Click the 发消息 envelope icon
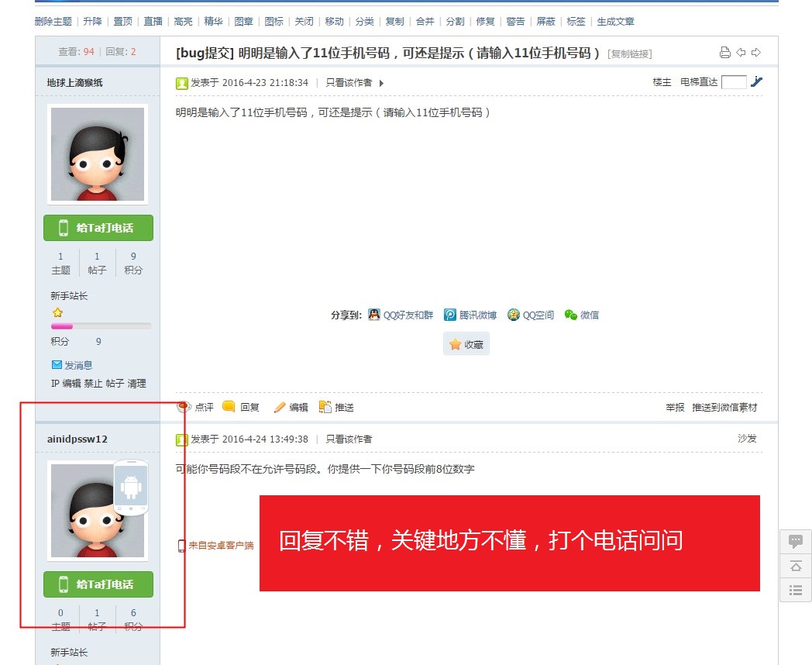 (57, 364)
